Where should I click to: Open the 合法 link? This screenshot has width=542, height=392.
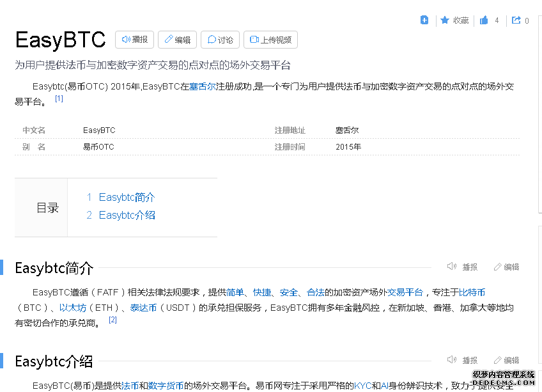(316, 293)
